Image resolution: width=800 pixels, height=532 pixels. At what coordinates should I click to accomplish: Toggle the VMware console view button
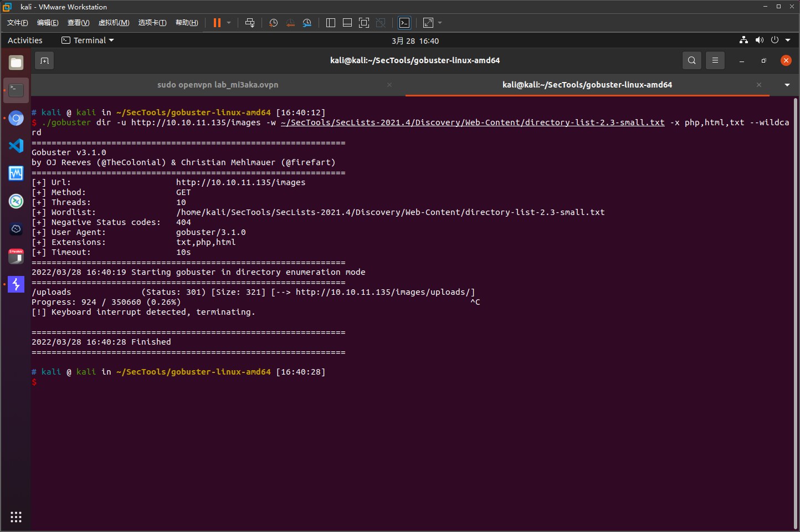point(404,23)
